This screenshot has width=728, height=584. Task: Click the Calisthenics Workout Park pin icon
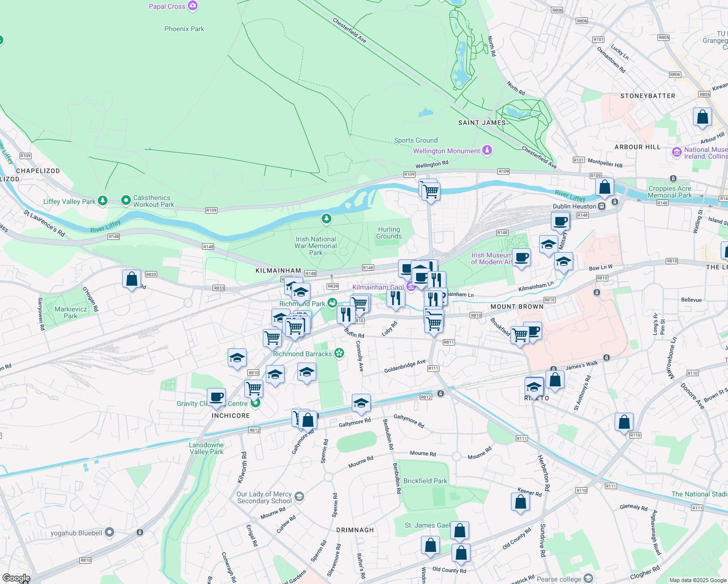tap(126, 201)
